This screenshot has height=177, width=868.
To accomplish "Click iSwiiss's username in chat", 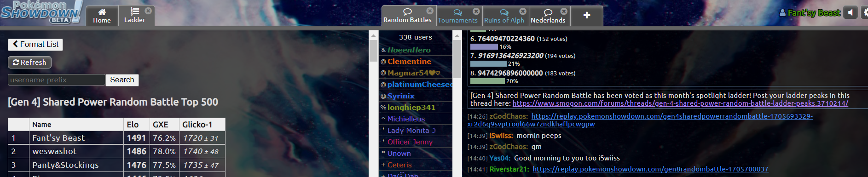I will point(501,136).
